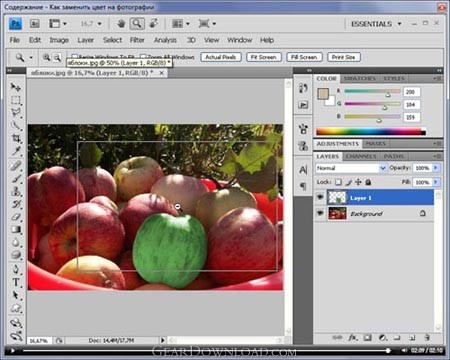Select the Dodge tool
The height and width of the screenshot is (360, 450).
(16, 255)
